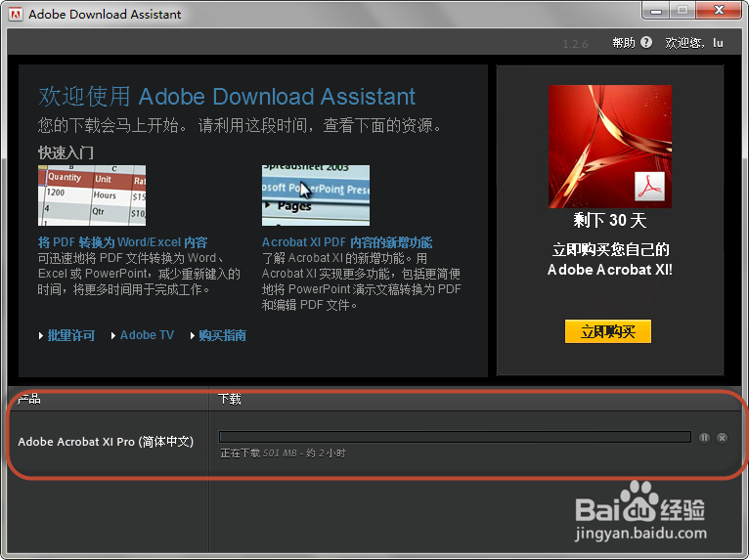
Task: Pause the Acrobat XI Pro download
Action: (x=704, y=438)
